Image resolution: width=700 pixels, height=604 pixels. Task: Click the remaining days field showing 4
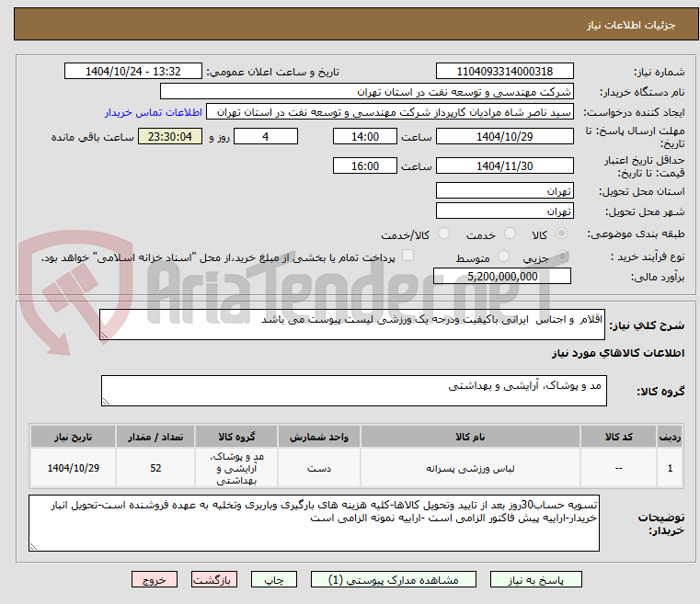(266, 136)
